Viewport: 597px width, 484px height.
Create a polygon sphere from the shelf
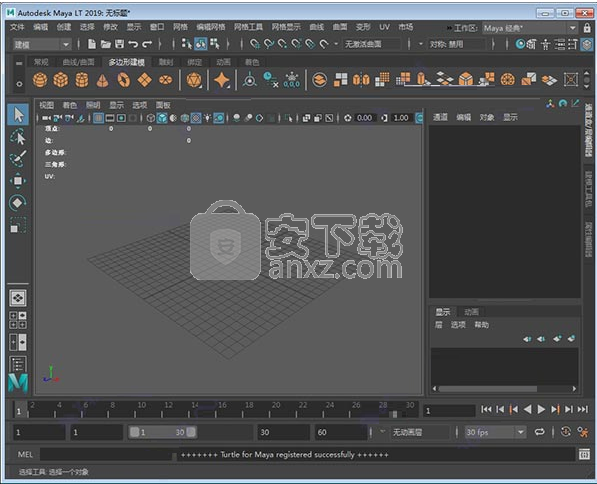tap(40, 80)
